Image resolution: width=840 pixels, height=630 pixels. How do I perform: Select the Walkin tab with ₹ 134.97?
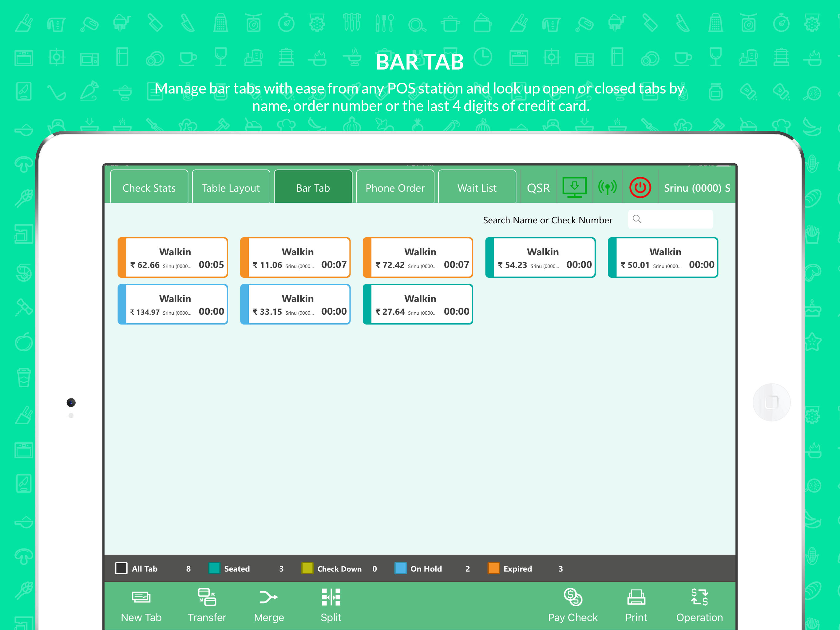[x=173, y=304]
